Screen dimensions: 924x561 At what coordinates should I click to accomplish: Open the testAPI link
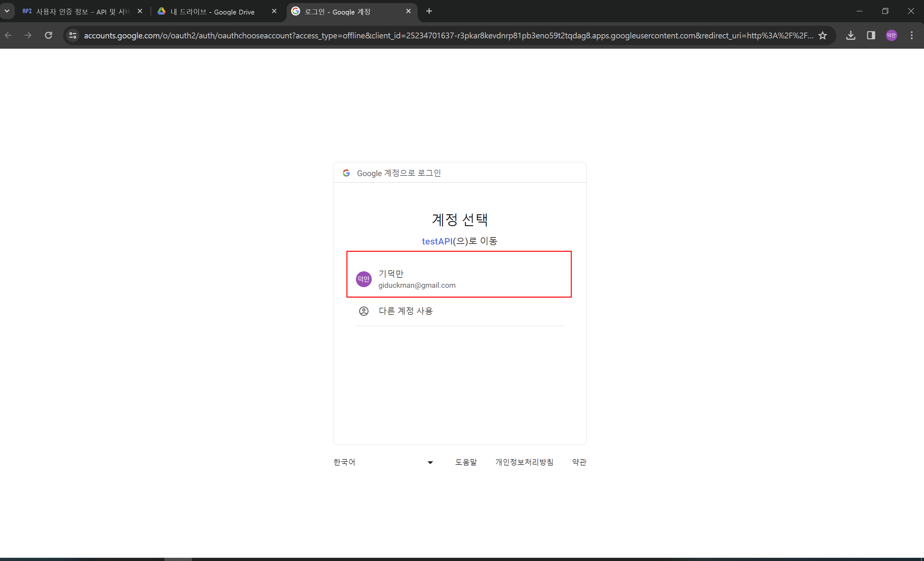(437, 241)
